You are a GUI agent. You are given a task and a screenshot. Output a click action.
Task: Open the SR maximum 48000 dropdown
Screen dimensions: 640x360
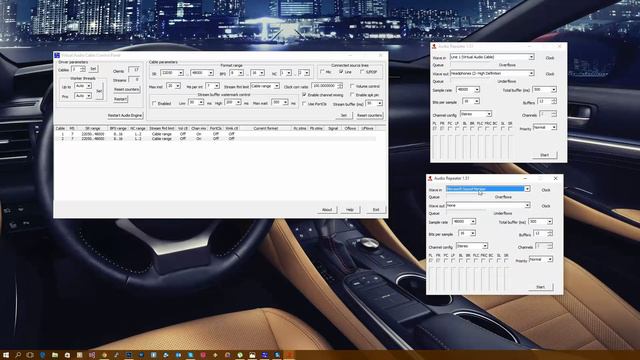[202, 73]
